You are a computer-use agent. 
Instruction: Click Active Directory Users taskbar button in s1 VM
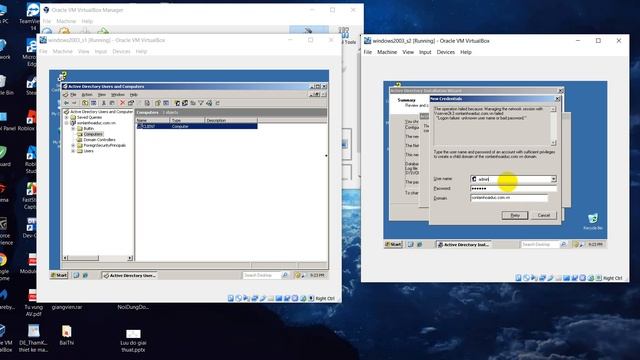[x=129, y=276]
